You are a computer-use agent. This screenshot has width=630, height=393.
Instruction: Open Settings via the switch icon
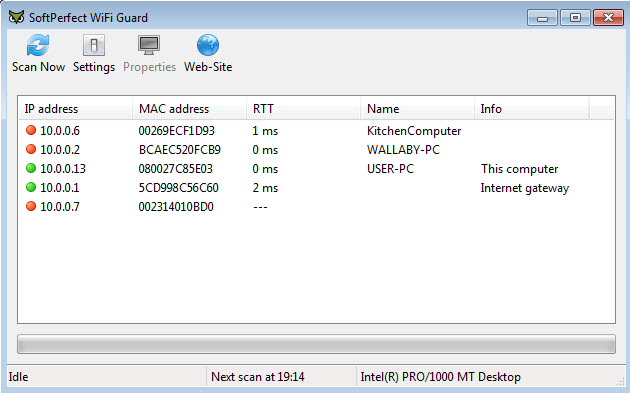coord(94,45)
